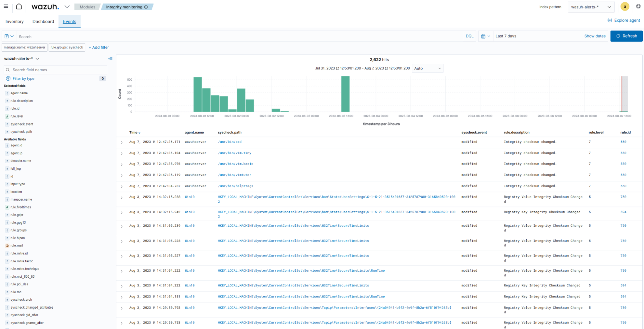
Task: Click the syscheck.arch field type icon
Action: [x=7, y=300]
